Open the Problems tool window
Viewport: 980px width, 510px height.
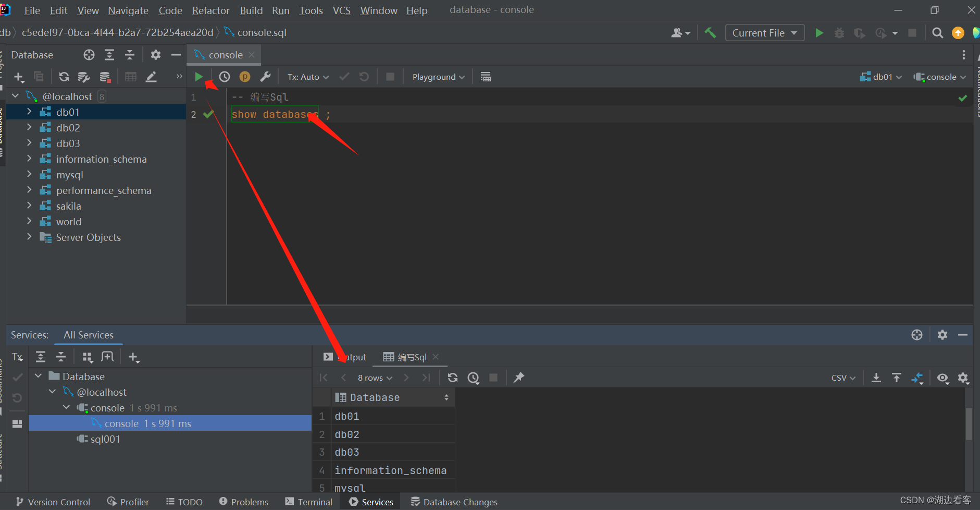pos(244,502)
